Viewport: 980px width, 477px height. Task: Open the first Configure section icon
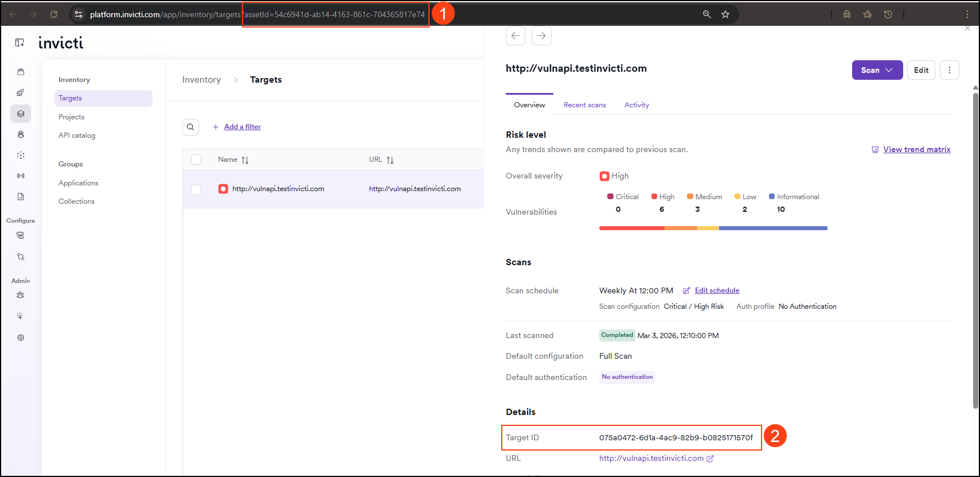point(21,235)
